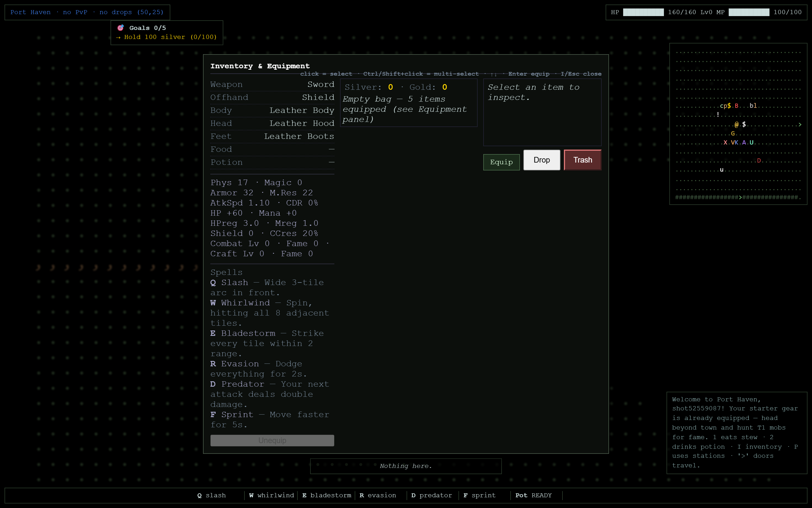The height and width of the screenshot is (508, 812).
Task: Click the red X marker on minimap
Action: click(x=725, y=143)
